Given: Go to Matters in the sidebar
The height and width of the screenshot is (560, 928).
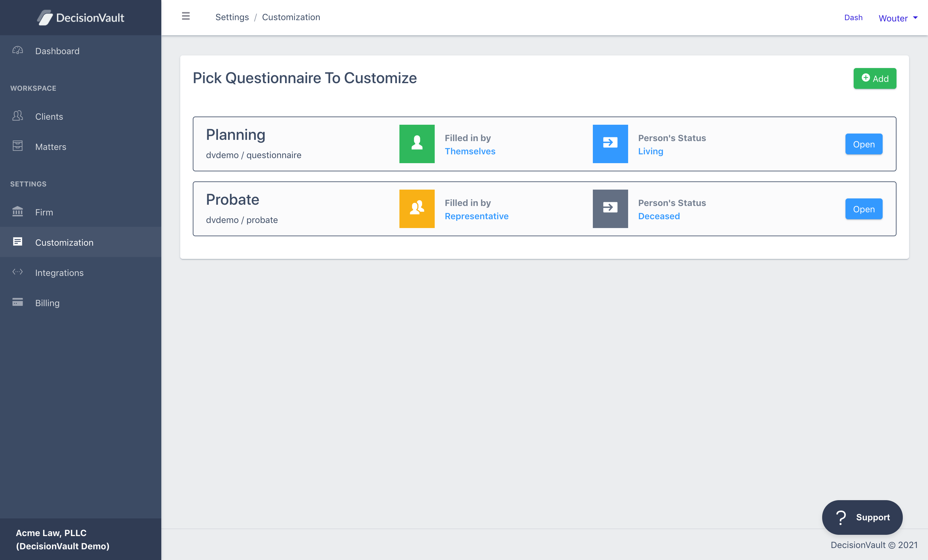Looking at the screenshot, I should point(50,146).
